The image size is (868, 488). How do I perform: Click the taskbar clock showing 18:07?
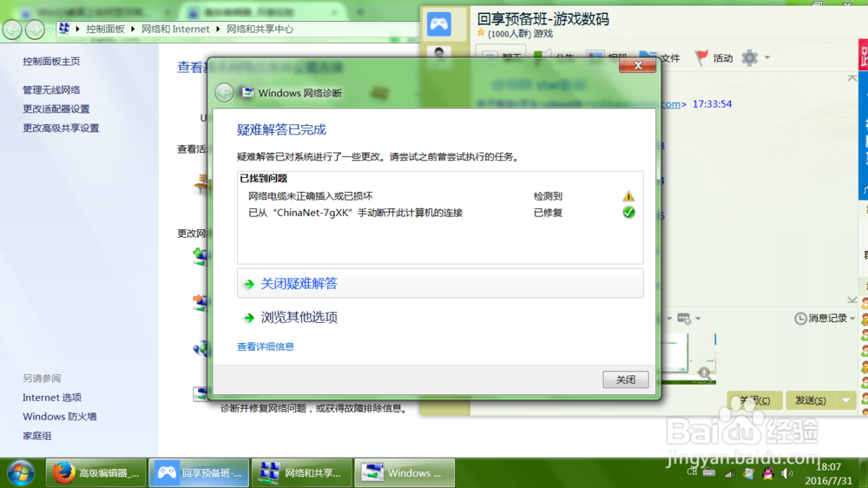(x=828, y=467)
